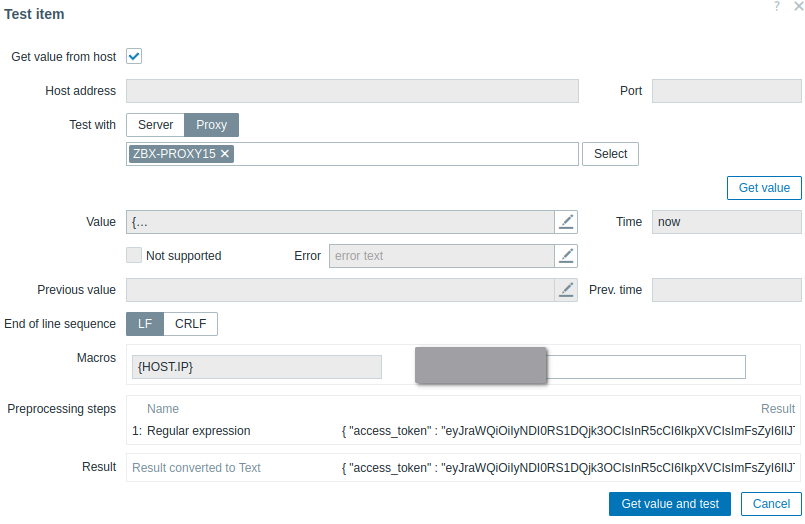Enable the Not supported checkbox

(134, 256)
